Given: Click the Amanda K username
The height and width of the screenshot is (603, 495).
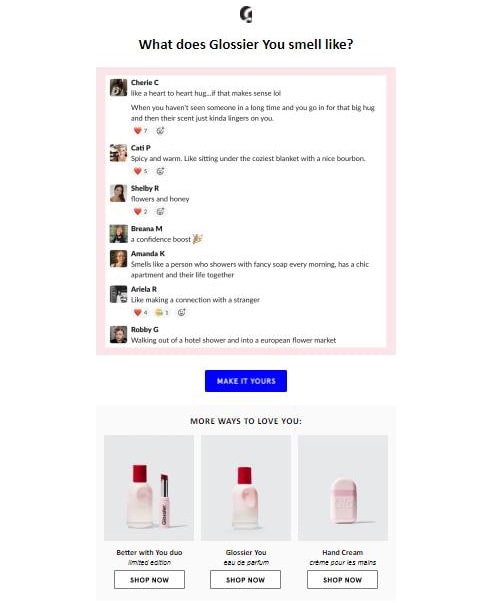Looking at the screenshot, I should [x=148, y=253].
